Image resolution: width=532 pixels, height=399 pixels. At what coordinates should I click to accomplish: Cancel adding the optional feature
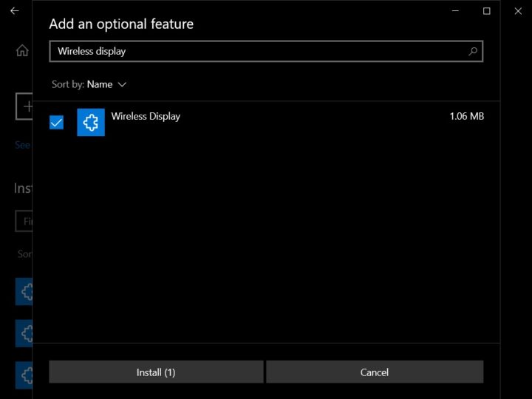[x=374, y=372]
